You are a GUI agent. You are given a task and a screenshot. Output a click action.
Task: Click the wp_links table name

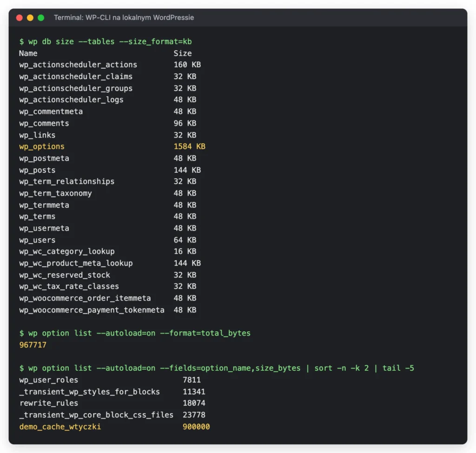pos(37,135)
